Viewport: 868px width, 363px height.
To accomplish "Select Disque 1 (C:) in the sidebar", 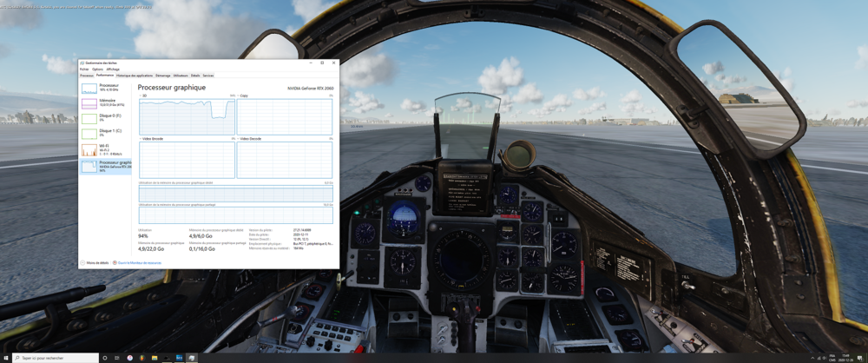I will pyautogui.click(x=106, y=133).
